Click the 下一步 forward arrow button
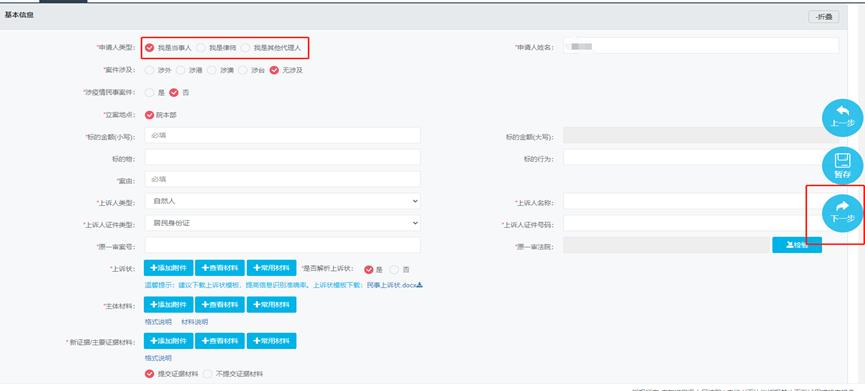 (842, 213)
